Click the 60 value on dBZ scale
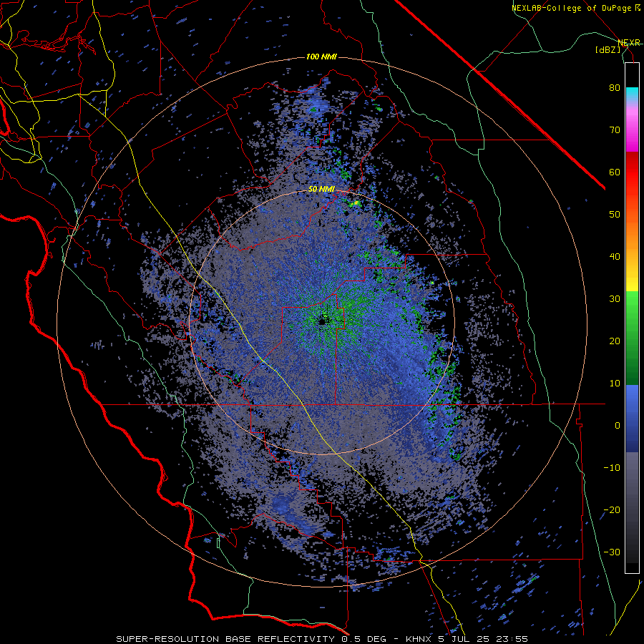Image resolution: width=644 pixels, height=644 pixels. (615, 172)
